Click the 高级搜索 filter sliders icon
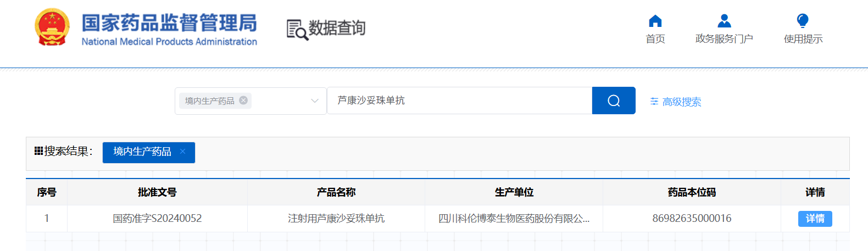The image size is (868, 251). (654, 102)
